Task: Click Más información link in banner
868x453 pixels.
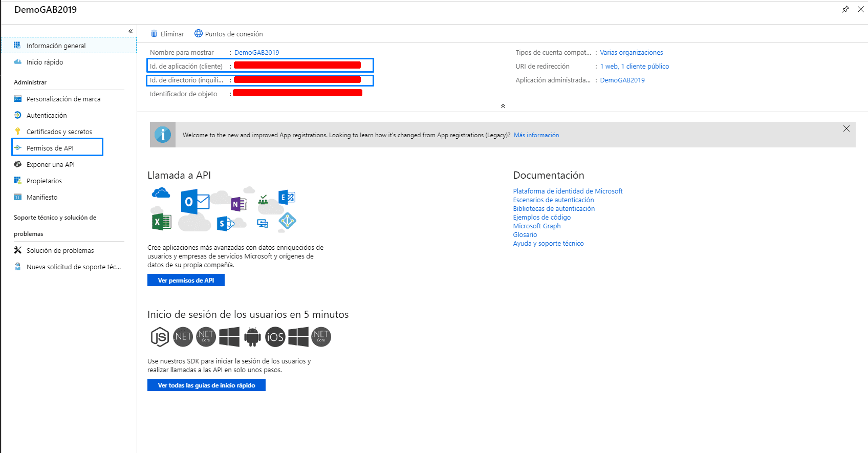Action: tap(536, 135)
